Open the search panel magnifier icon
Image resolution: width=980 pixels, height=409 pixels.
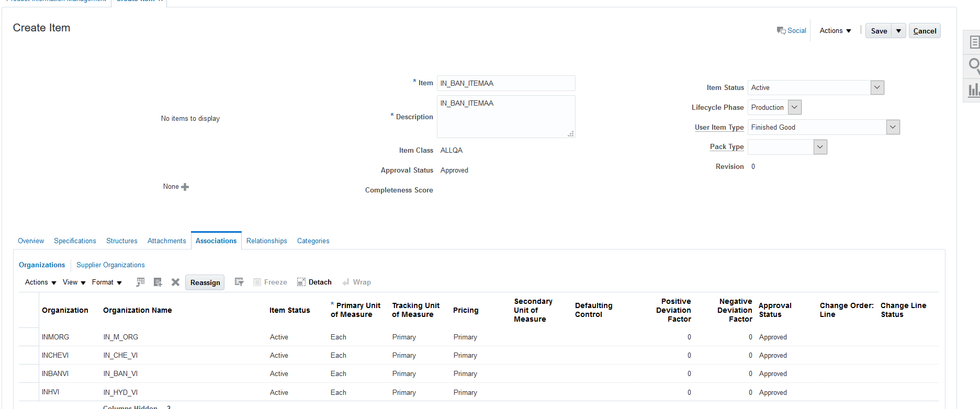(x=973, y=65)
